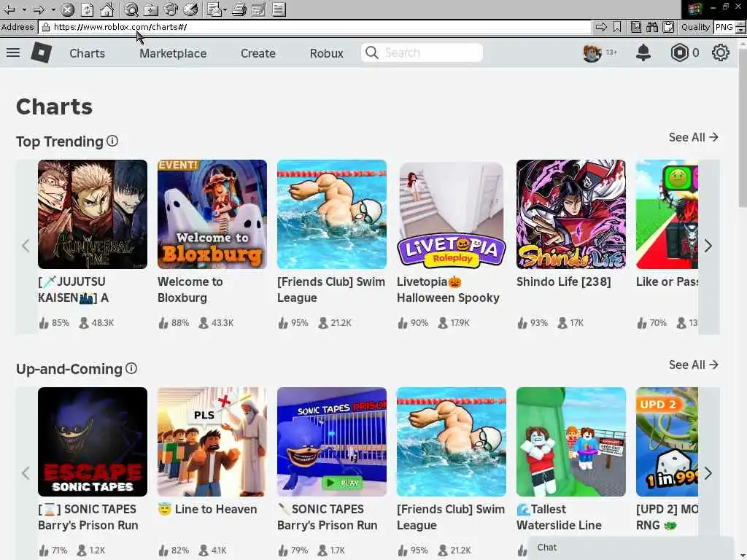The height and width of the screenshot is (560, 747).
Task: Open the Create navigation tab
Action: pos(258,52)
